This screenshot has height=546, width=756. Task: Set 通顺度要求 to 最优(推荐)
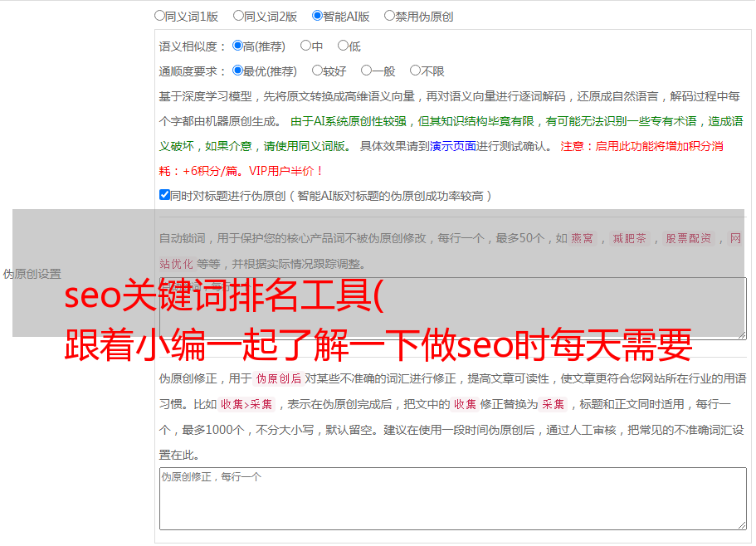237,71
